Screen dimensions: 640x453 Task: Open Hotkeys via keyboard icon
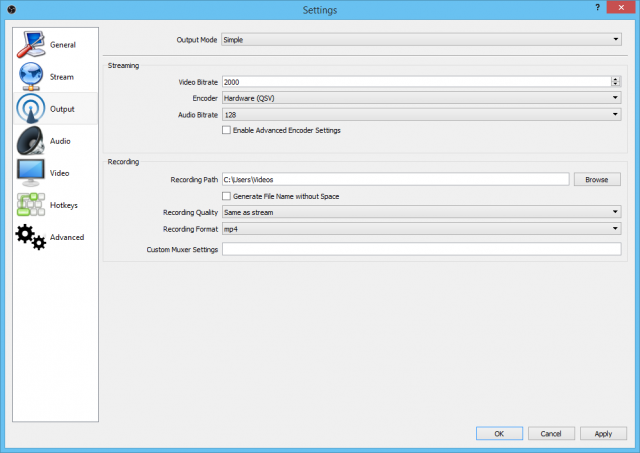(x=30, y=205)
